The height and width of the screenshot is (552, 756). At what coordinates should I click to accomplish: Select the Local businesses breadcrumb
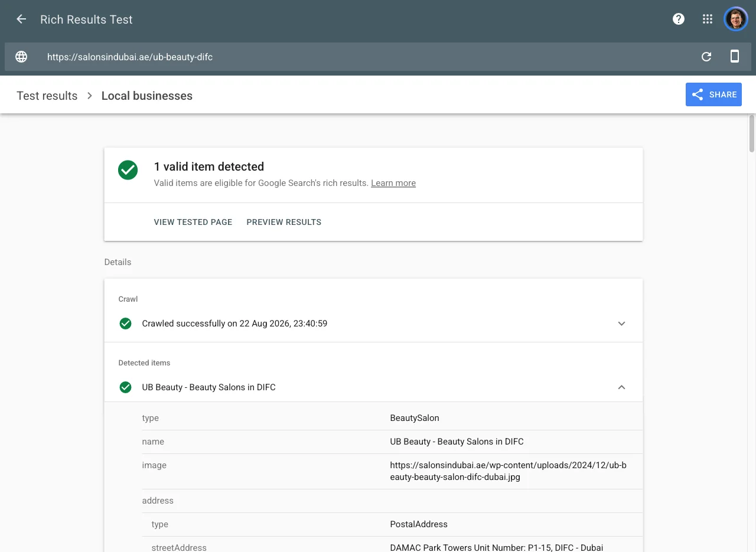pyautogui.click(x=147, y=96)
